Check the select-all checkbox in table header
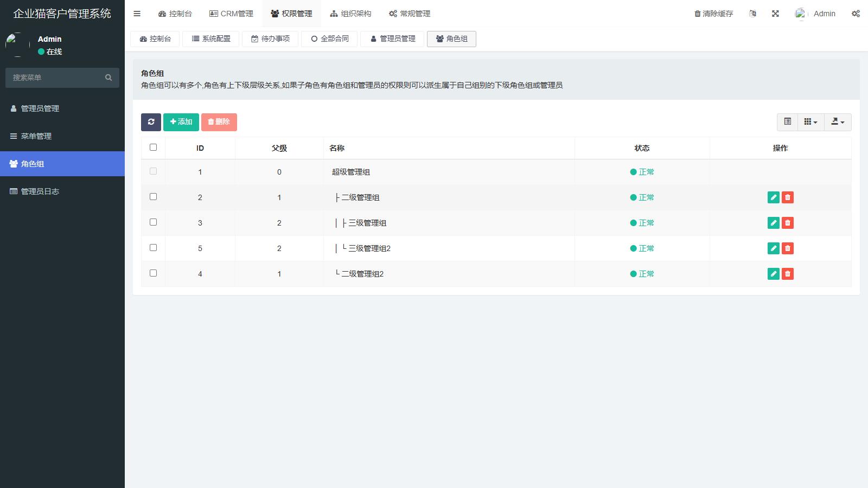Viewport: 868px width, 488px height. 153,147
